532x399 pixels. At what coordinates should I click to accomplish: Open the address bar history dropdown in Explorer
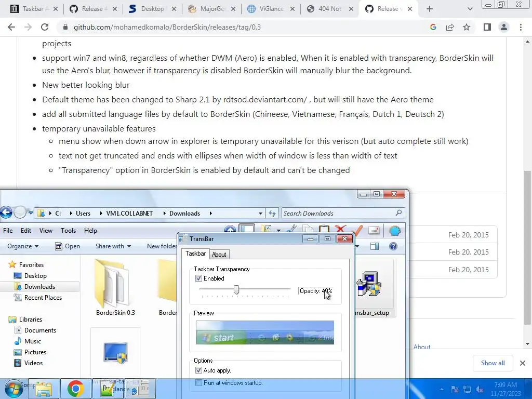[260, 214]
